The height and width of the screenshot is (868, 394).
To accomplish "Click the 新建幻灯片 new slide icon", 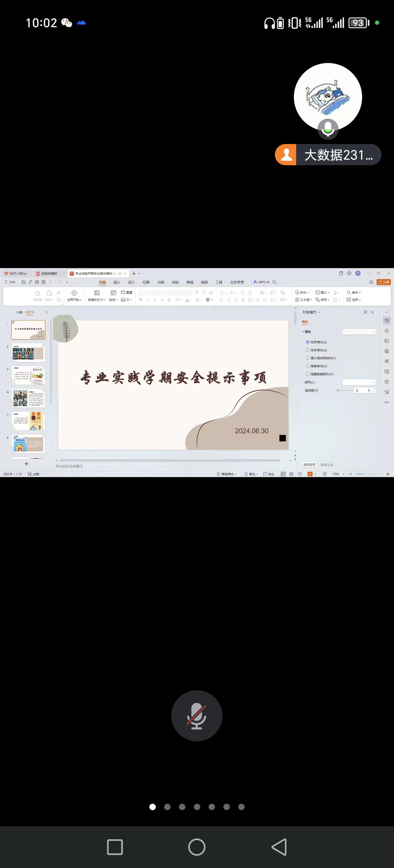I will click(x=97, y=293).
